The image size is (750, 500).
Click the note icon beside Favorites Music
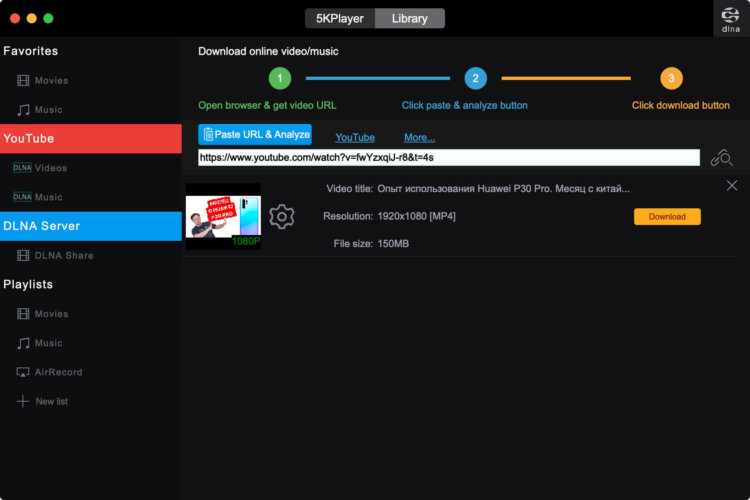coord(23,110)
